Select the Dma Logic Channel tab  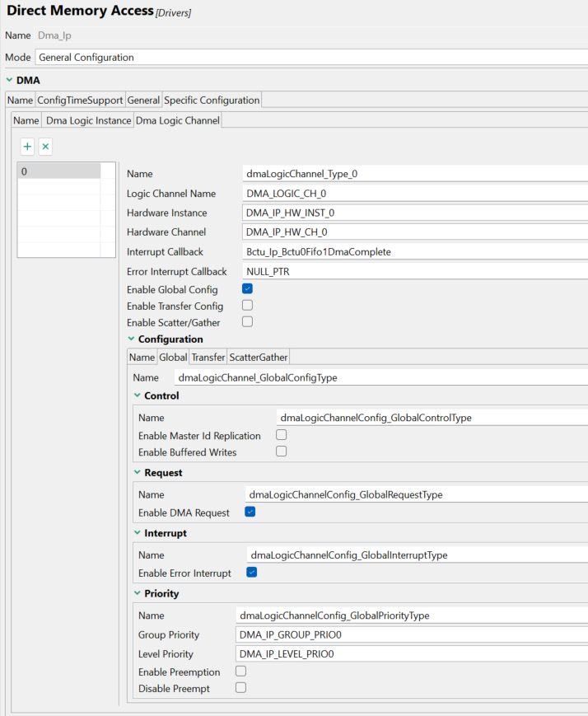click(x=178, y=120)
